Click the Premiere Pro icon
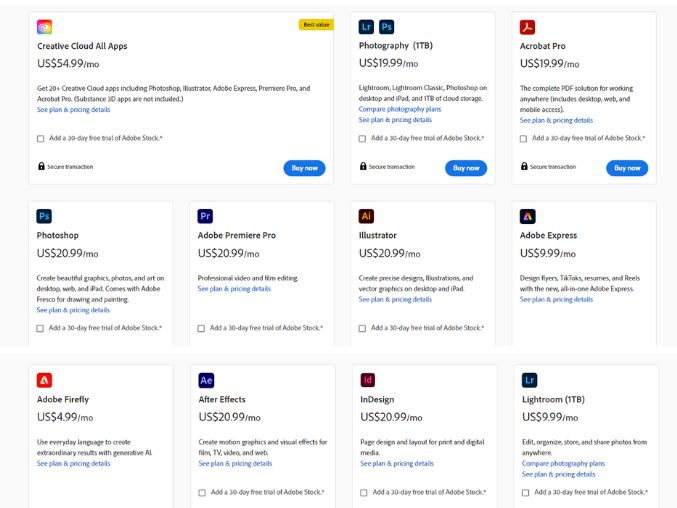Screen dimensions: 677x508 click(x=205, y=216)
